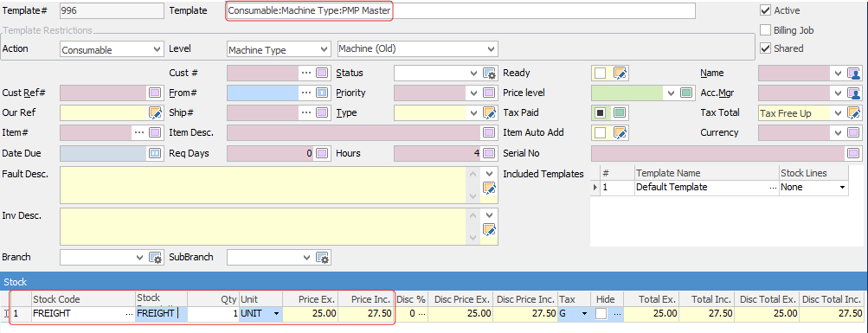
Task: Click the icon beside Ship# field
Action: (322, 112)
